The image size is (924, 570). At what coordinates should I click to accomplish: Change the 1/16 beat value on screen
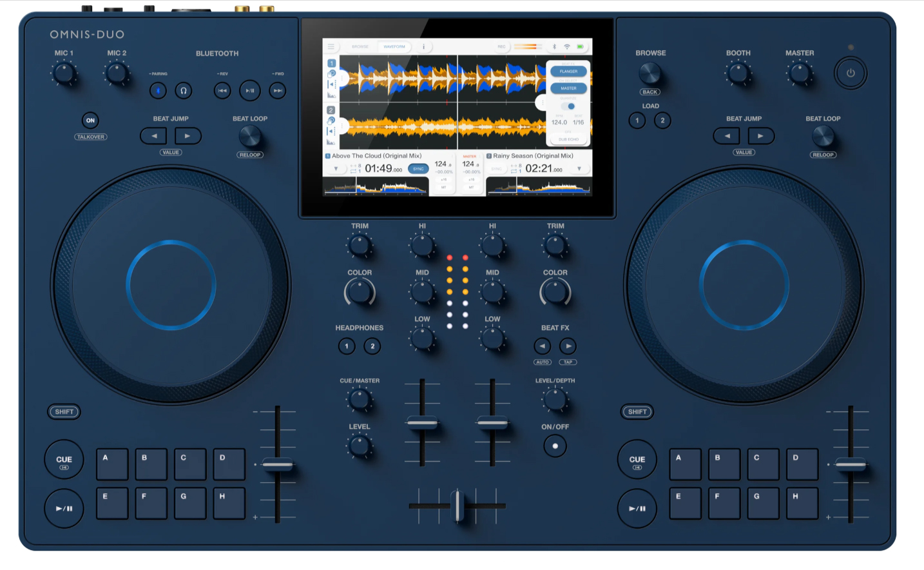(579, 122)
